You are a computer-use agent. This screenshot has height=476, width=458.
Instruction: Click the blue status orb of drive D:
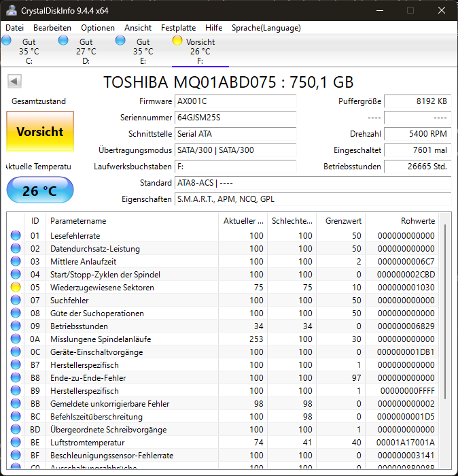tap(63, 40)
